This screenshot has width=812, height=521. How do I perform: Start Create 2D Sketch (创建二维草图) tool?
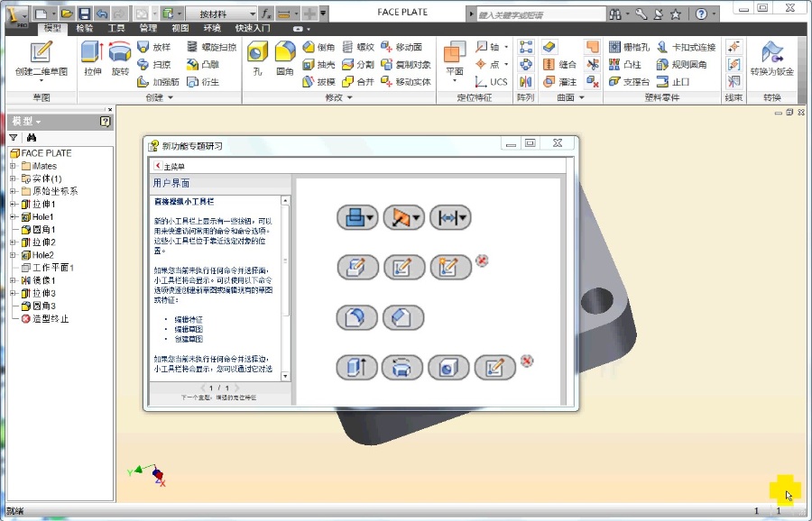click(41, 59)
